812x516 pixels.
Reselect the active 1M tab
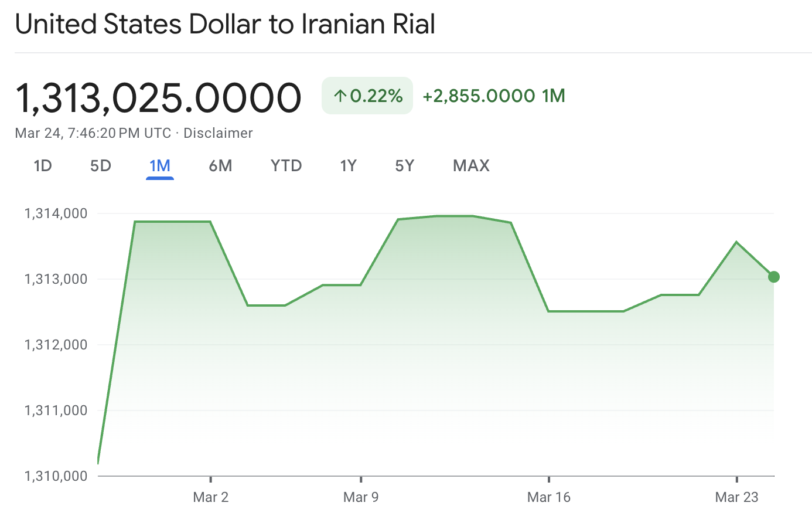160,166
